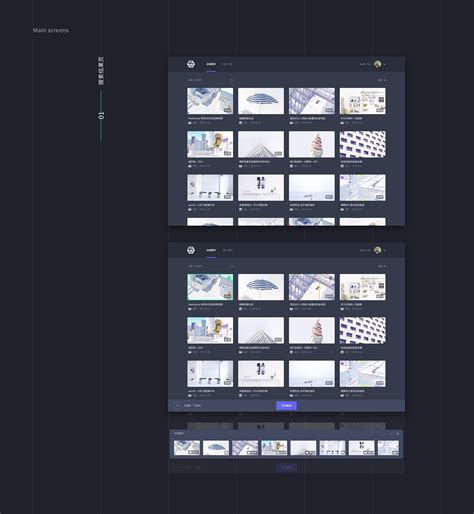Open the sort dropdown above the lower screen grid

point(381,266)
